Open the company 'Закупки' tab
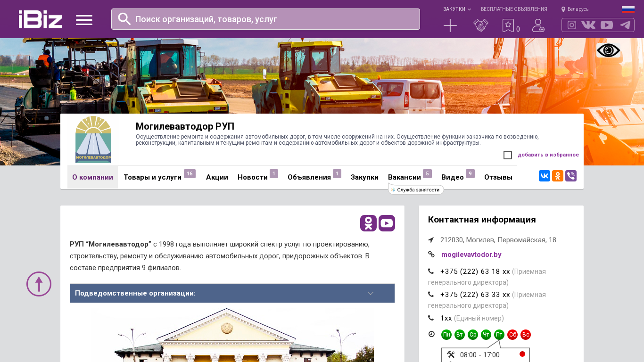Screen dimensions: 644x362 point(364,177)
